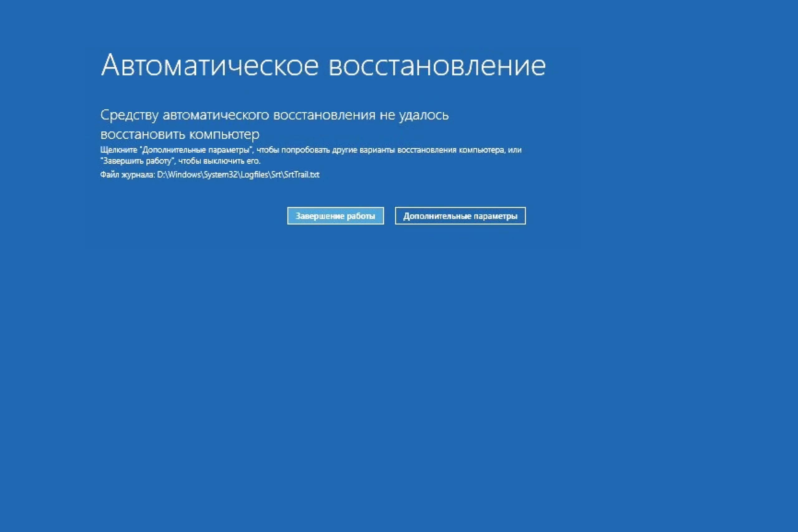
Task: Click the word параметры on the right button
Action: point(495,216)
